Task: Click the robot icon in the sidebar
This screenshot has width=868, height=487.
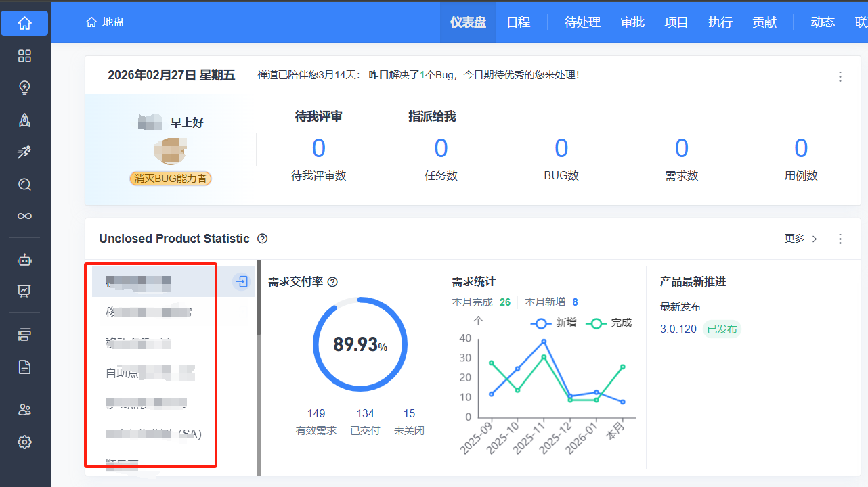Action: (x=25, y=260)
